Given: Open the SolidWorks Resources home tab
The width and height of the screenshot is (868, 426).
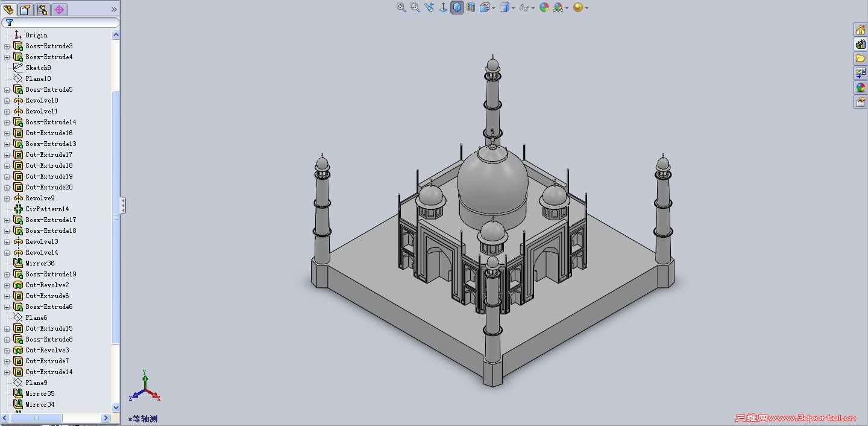Looking at the screenshot, I should point(860,30).
